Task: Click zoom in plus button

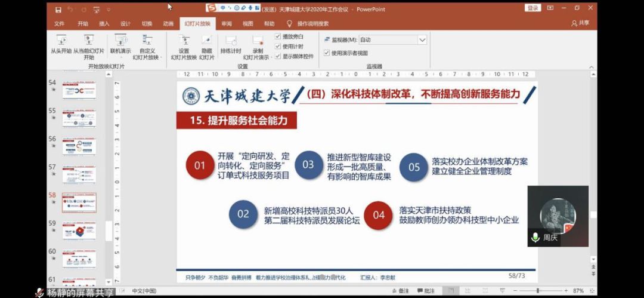Action: click(566, 291)
